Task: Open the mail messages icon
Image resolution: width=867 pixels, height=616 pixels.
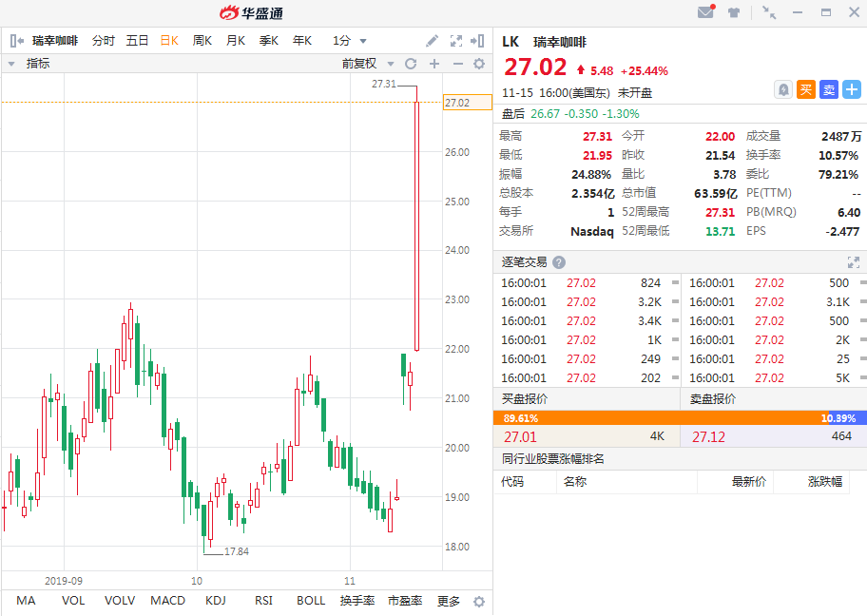Action: [705, 11]
